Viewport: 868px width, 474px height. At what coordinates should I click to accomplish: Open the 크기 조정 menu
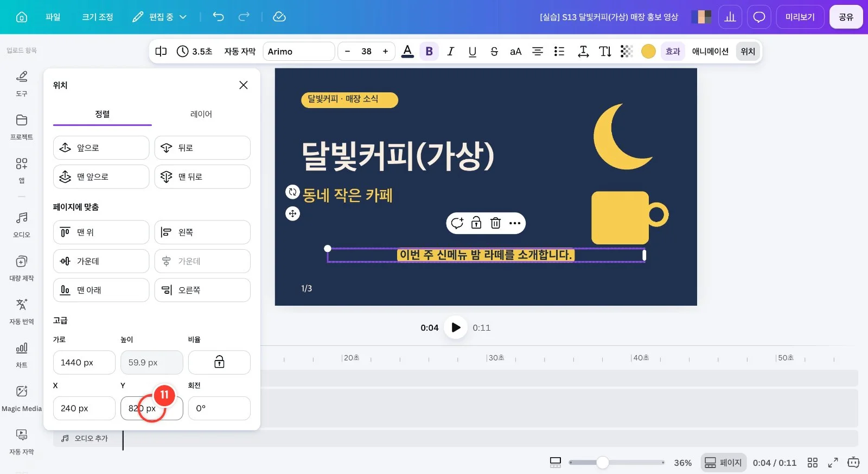[98, 17]
